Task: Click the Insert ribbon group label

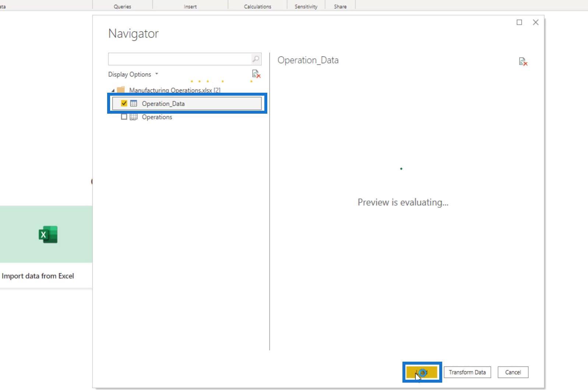Action: coord(190,7)
